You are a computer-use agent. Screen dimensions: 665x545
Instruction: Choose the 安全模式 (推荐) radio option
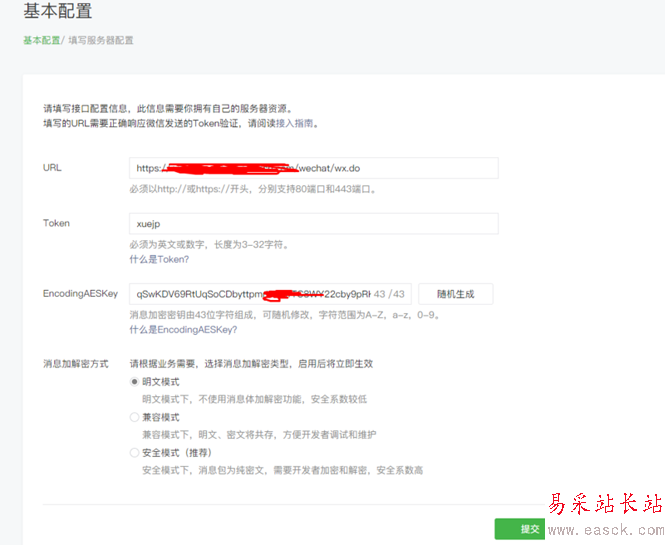tap(134, 453)
